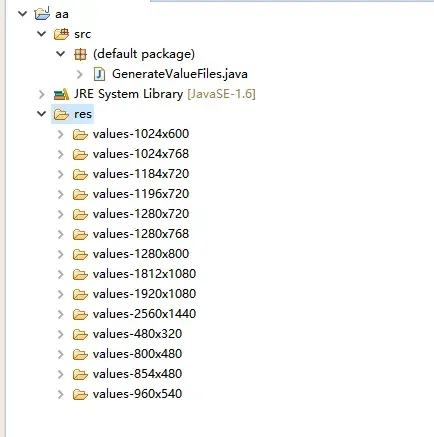The image size is (434, 437).
Task: Click the JRE System Library icon
Action: 61,94
